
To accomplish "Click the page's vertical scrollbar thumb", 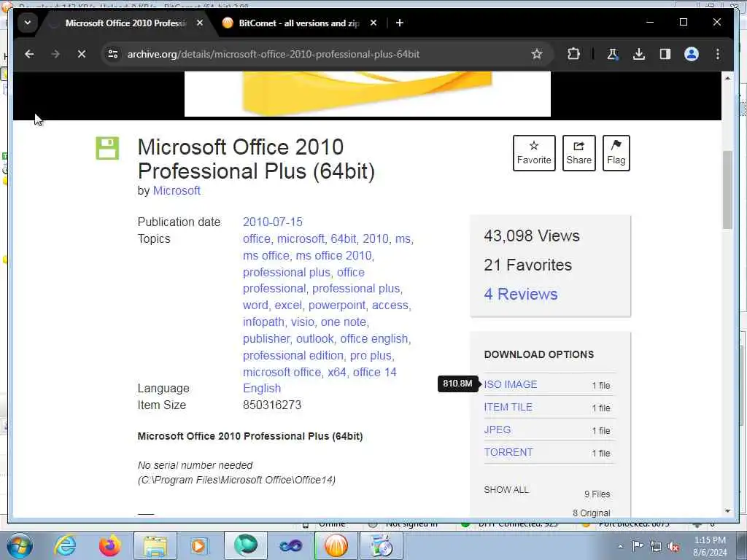I will tap(727, 190).
